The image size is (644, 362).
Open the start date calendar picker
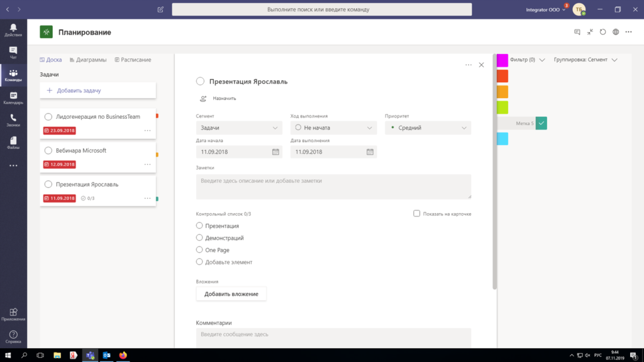(275, 152)
